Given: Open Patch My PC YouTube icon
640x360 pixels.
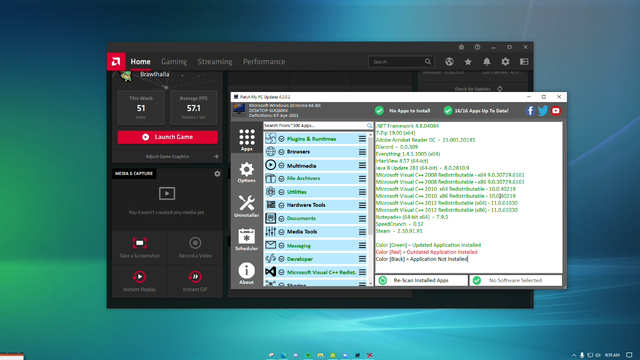Looking at the screenshot, I should (556, 111).
